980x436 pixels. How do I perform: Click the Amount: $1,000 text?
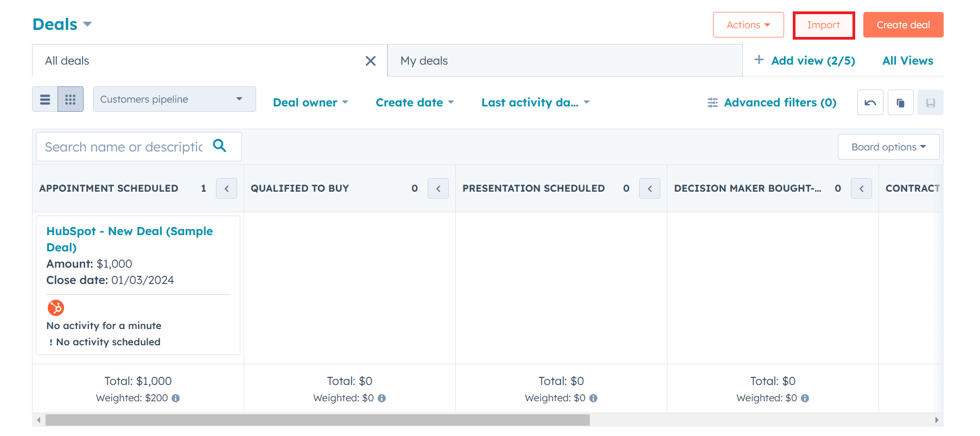(x=89, y=264)
